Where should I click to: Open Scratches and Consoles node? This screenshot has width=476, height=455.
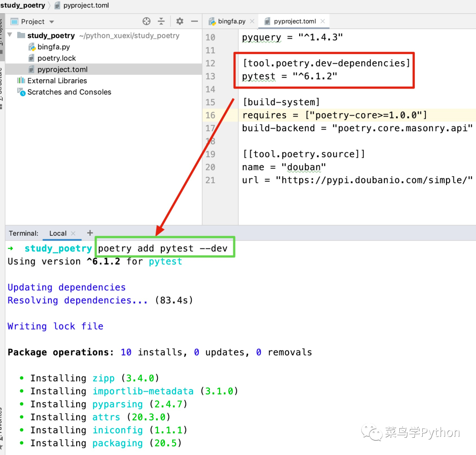pyautogui.click(x=69, y=92)
